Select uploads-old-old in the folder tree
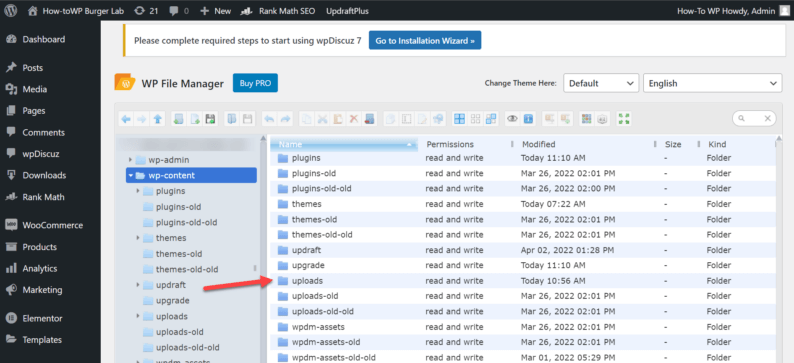The image size is (794, 363). coord(187,347)
